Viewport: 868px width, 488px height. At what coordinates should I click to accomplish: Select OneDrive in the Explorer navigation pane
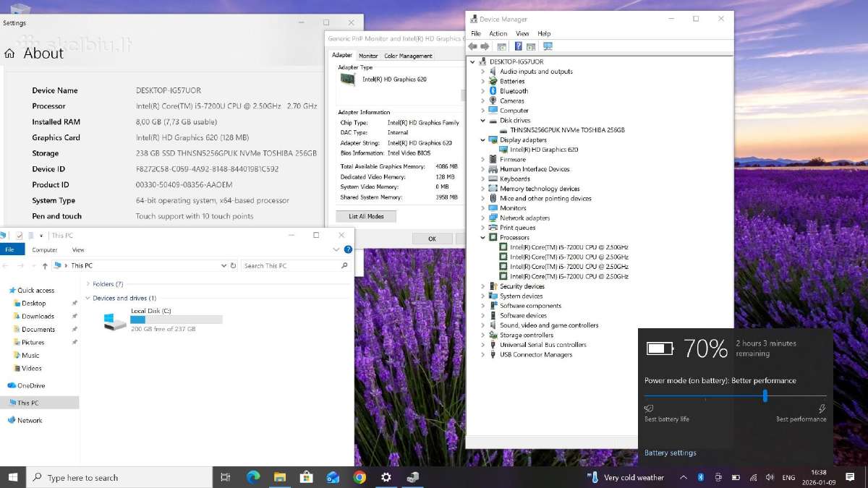coord(31,385)
